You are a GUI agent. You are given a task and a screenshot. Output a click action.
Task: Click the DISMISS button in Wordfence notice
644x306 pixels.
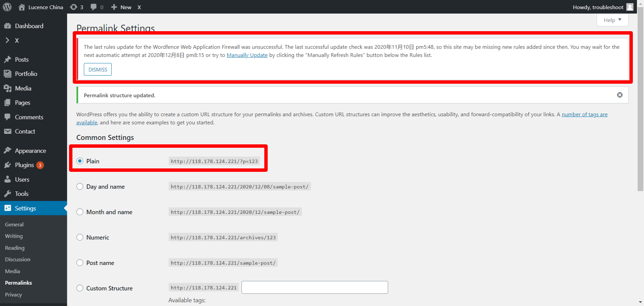coord(98,69)
